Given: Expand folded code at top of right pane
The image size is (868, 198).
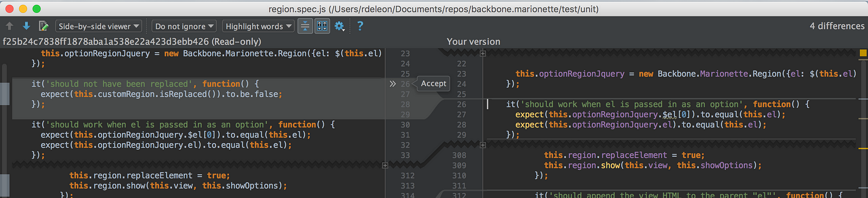Looking at the screenshot, I should [x=483, y=53].
